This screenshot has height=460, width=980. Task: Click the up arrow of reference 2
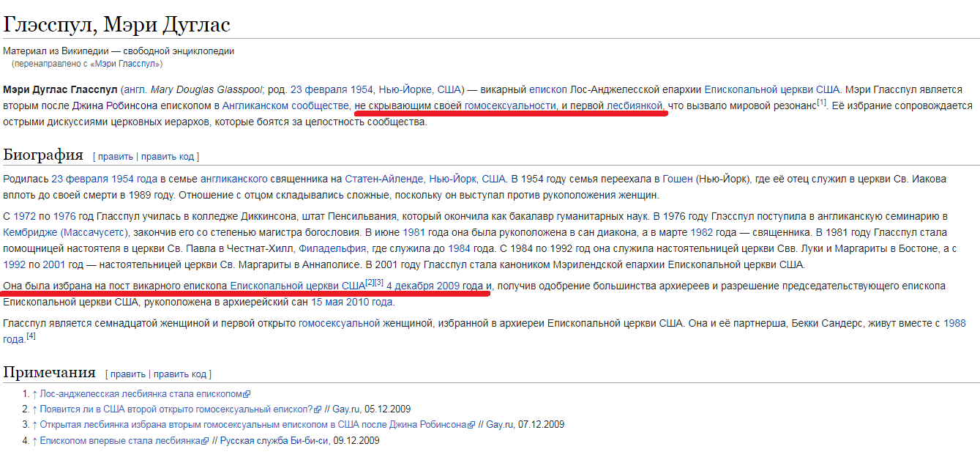coord(34,409)
